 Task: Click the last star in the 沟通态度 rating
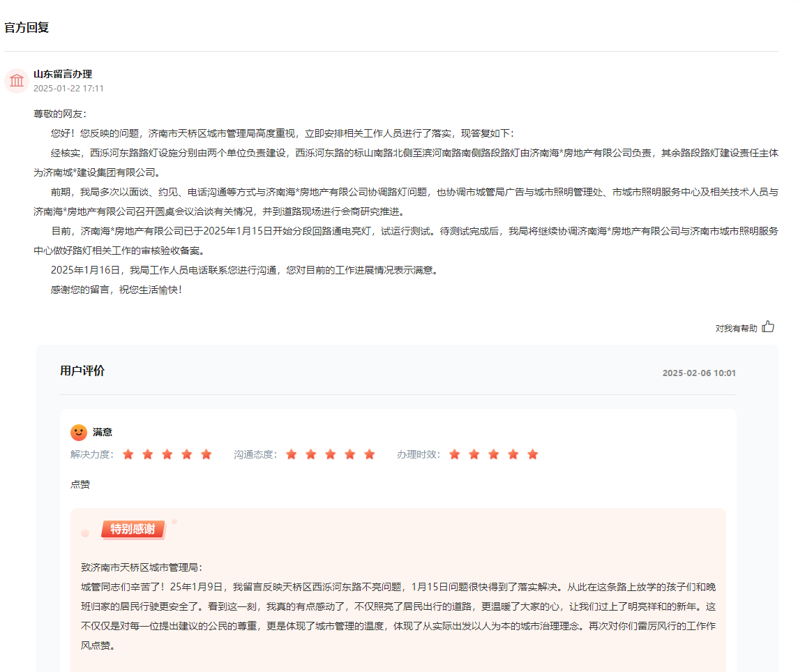pyautogui.click(x=369, y=454)
